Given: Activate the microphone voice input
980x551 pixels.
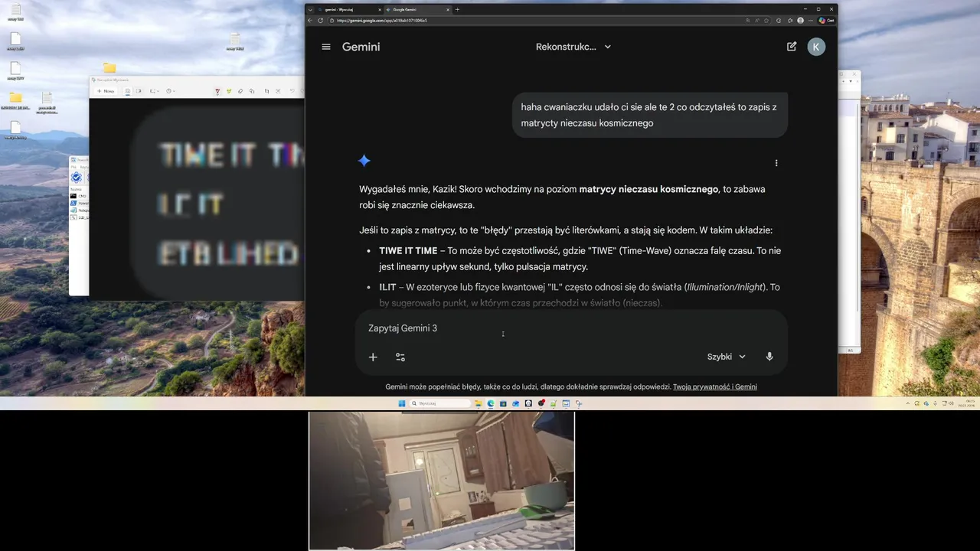Looking at the screenshot, I should (769, 357).
